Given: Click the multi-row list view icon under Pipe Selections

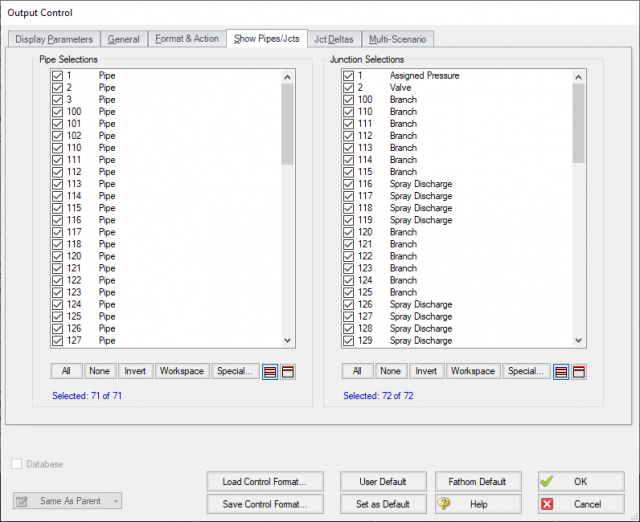Looking at the screenshot, I should click(270, 372).
